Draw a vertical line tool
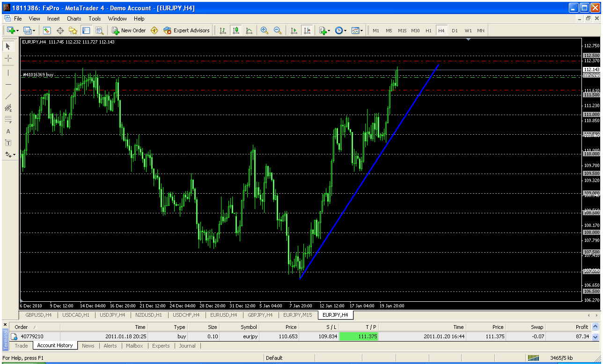Image resolution: width=603 pixels, height=364 pixels. click(x=8, y=73)
